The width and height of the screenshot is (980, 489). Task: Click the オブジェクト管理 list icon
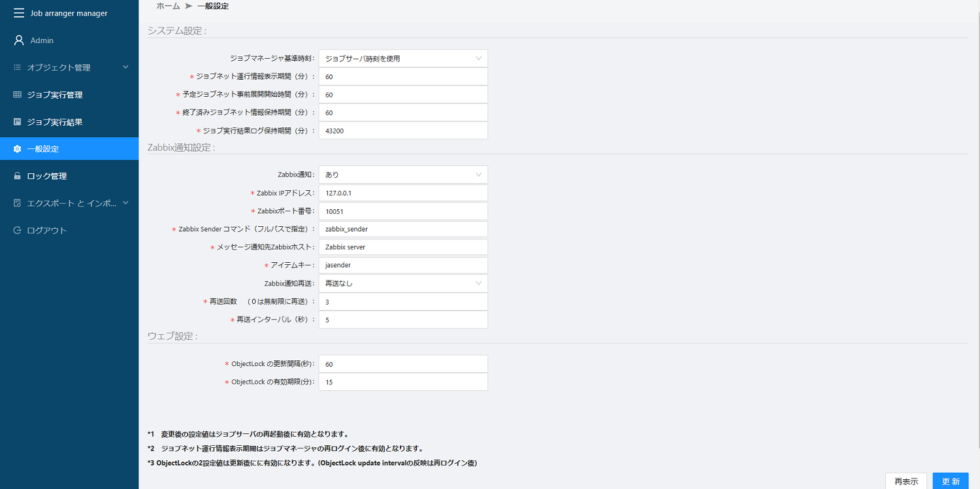coord(18,67)
